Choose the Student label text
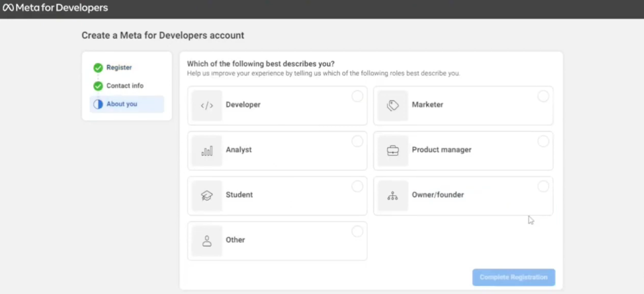 click(239, 195)
